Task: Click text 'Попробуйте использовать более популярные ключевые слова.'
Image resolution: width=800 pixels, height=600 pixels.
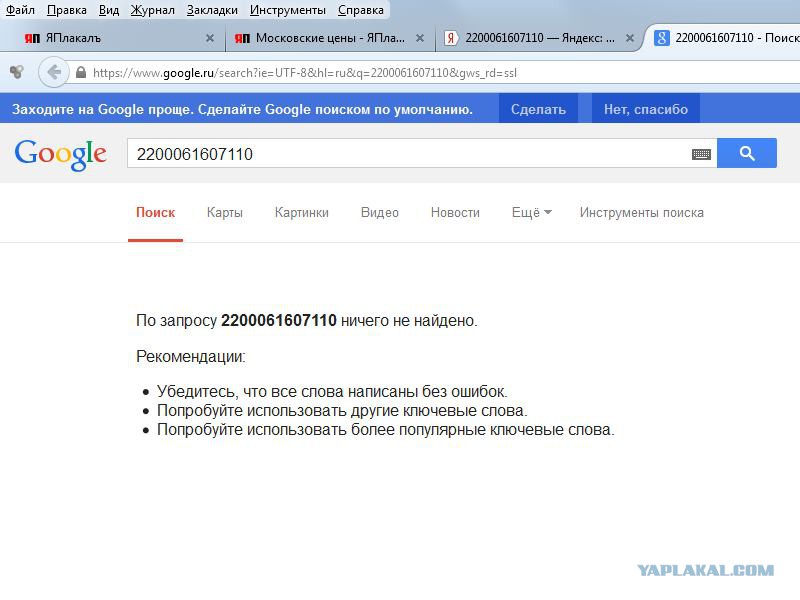Action: click(x=386, y=430)
